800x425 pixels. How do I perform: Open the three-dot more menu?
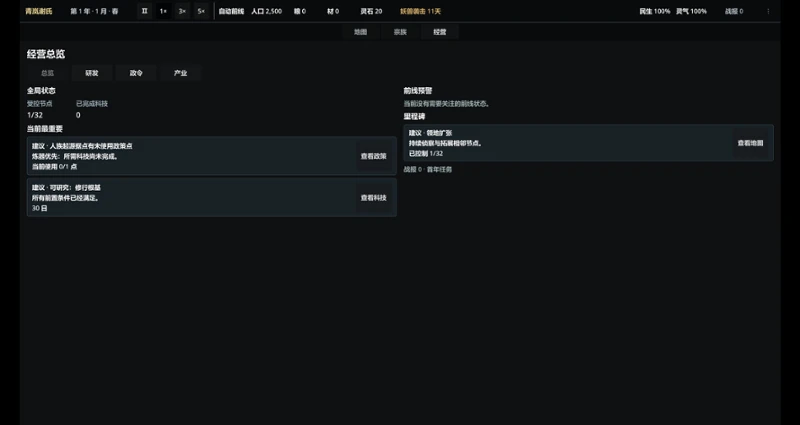click(x=768, y=11)
